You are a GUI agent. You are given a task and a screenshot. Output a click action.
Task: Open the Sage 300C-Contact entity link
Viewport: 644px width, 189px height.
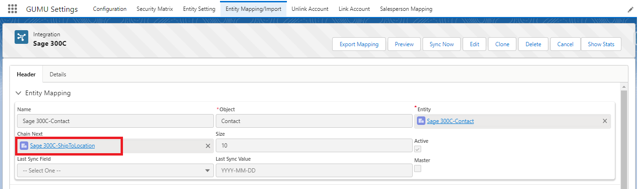(x=450, y=121)
